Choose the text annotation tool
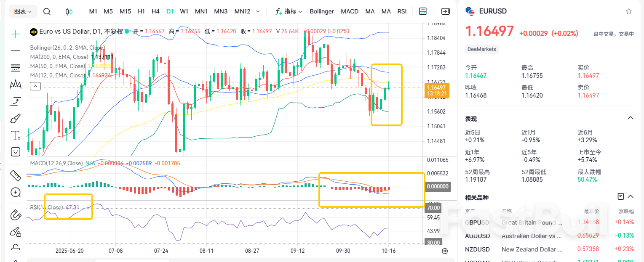The height and width of the screenshot is (262, 644). coord(16,135)
